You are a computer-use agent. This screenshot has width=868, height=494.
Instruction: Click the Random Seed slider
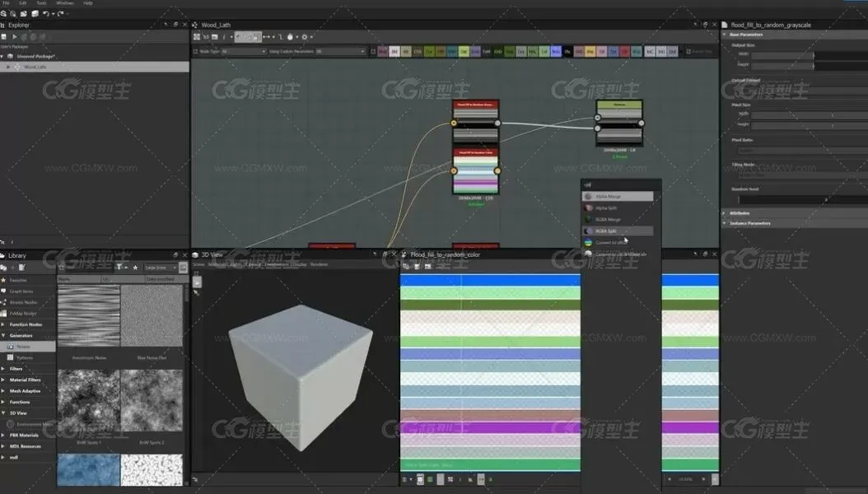click(803, 199)
